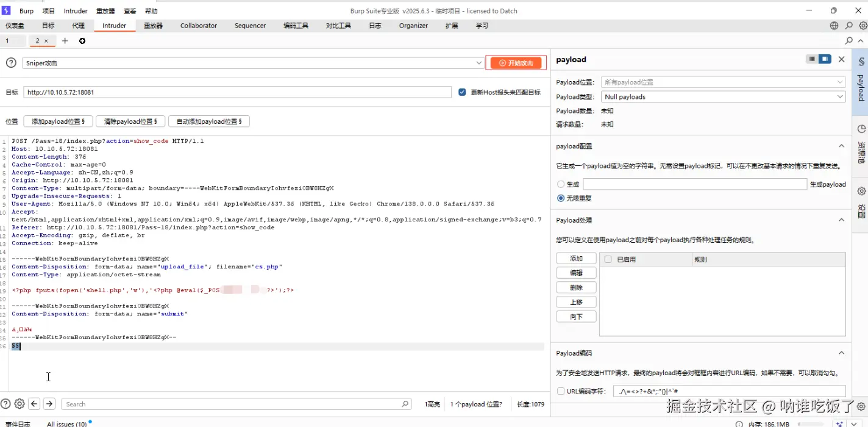Click the editor help icon at bottom-left
868x427 pixels.
pos(5,404)
